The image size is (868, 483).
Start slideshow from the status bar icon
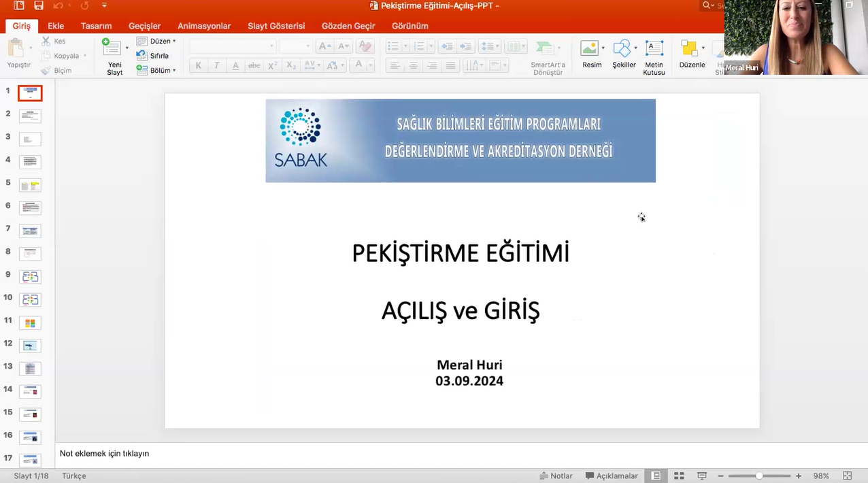[702, 476]
